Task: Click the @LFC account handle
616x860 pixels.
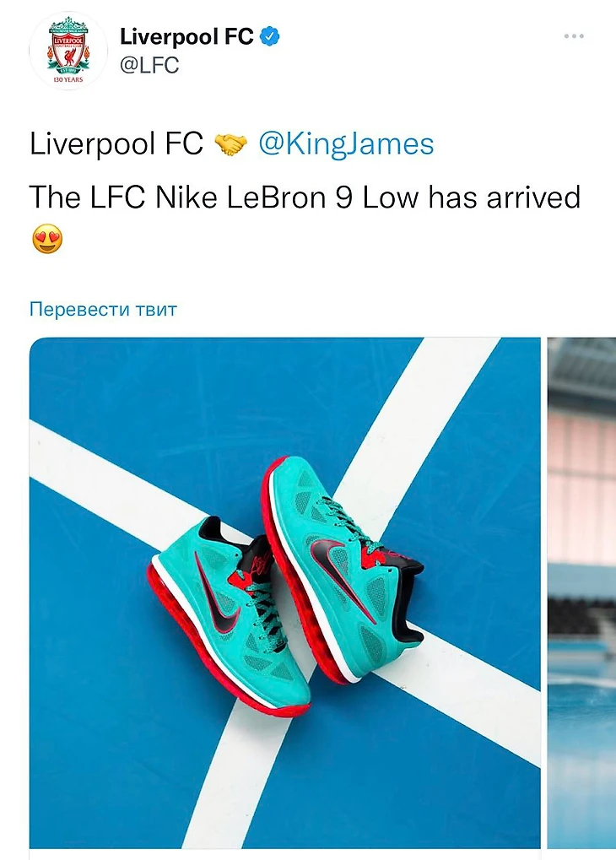Action: click(x=149, y=65)
